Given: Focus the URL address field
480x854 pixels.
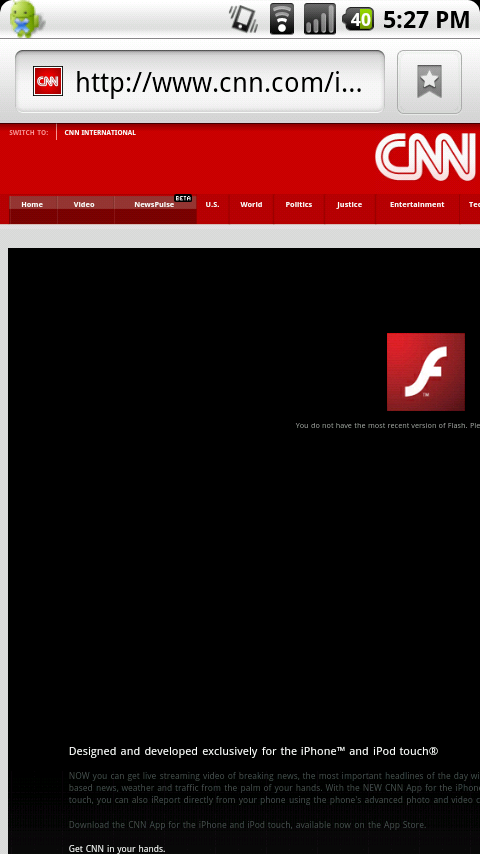Looking at the screenshot, I should click(200, 82).
